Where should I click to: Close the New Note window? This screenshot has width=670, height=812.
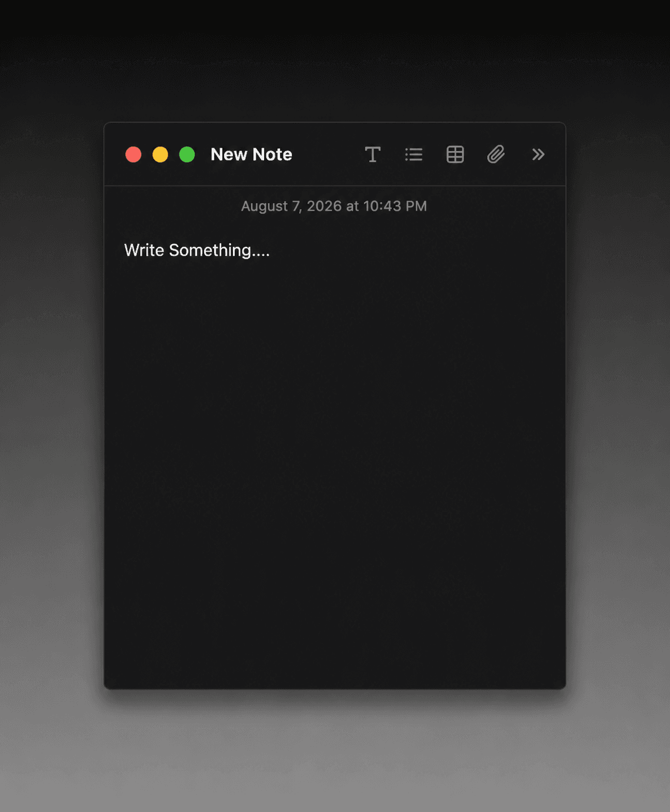(x=134, y=155)
